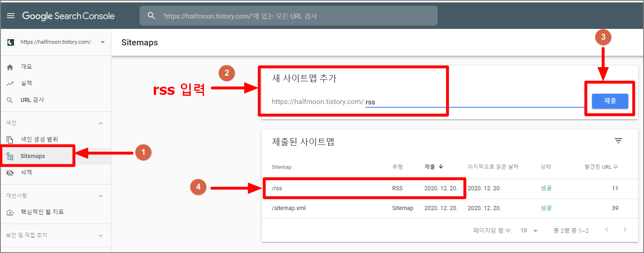This screenshot has width=644, height=253.
Task: Sort by 마지막으로 읽은 날짜 column
Action: click(x=493, y=167)
